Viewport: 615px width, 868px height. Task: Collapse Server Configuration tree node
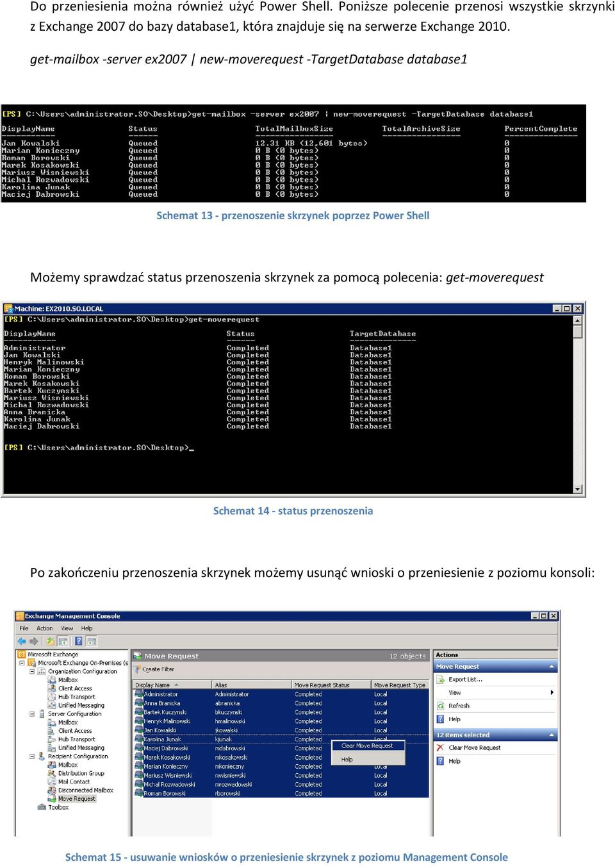[32, 714]
